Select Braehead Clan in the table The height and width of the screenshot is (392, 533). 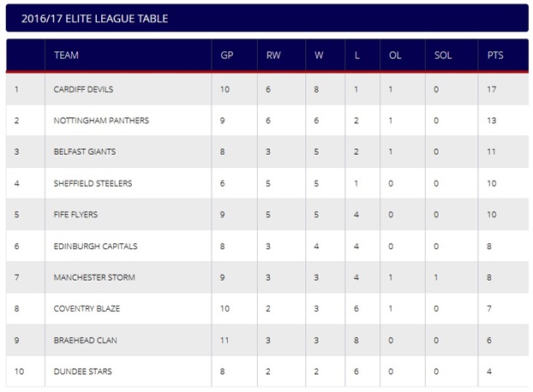pyautogui.click(x=86, y=340)
